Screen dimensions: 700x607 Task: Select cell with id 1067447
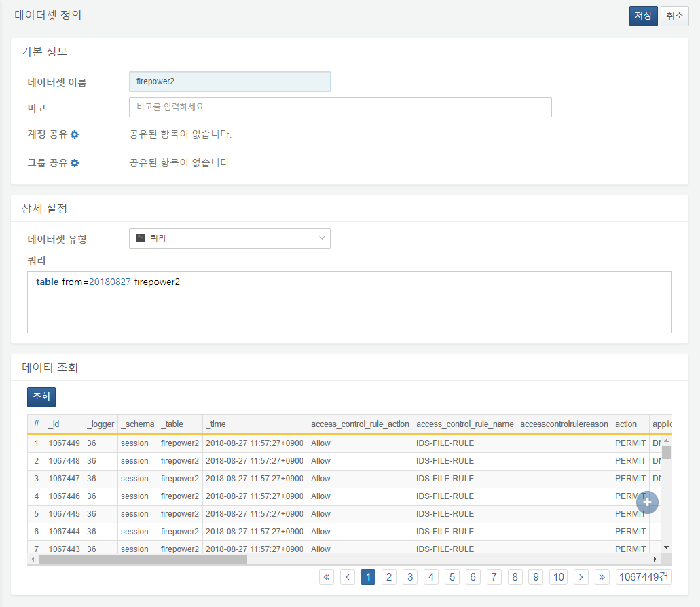click(65, 479)
